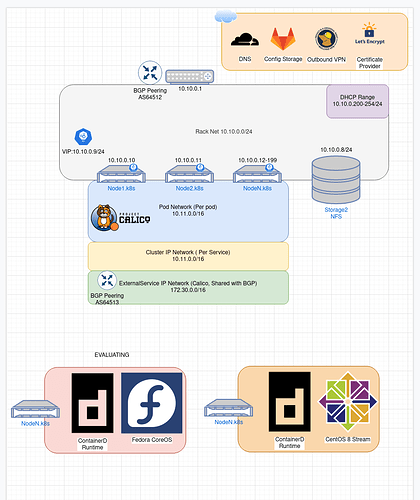
Task: Click the Let's Encrypt certificate icon
Action: [369, 33]
